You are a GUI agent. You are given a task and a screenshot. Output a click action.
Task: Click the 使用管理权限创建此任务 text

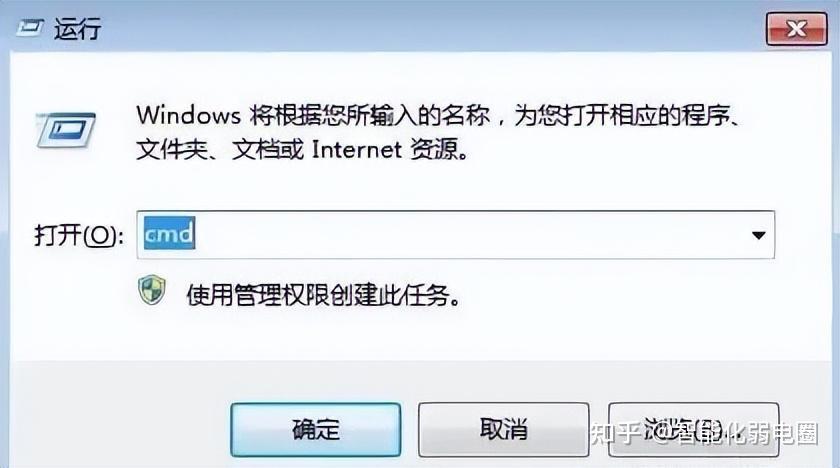point(323,295)
